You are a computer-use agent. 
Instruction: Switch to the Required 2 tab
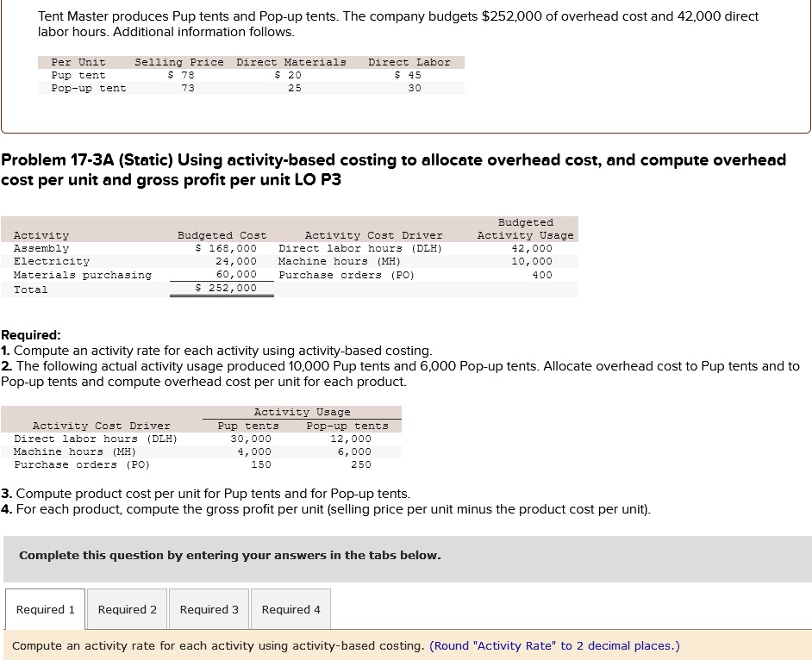pos(127,609)
